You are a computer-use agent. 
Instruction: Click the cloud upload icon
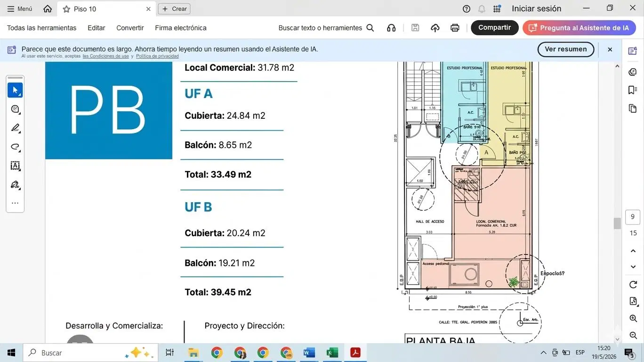[x=435, y=28]
